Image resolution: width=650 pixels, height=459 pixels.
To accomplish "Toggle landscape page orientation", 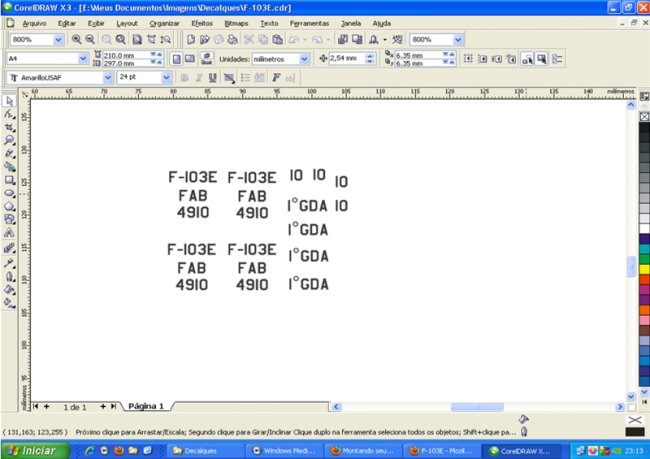I will (x=188, y=59).
